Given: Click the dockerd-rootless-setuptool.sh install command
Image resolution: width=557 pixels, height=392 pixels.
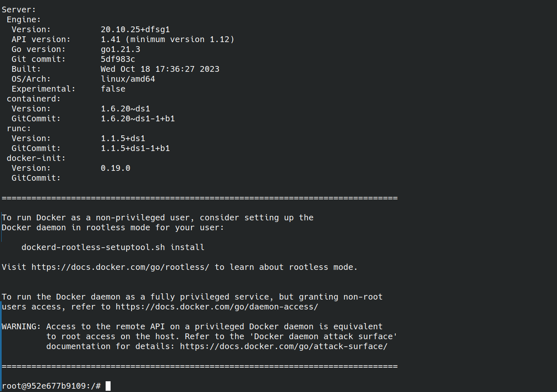Looking at the screenshot, I should tap(113, 247).
